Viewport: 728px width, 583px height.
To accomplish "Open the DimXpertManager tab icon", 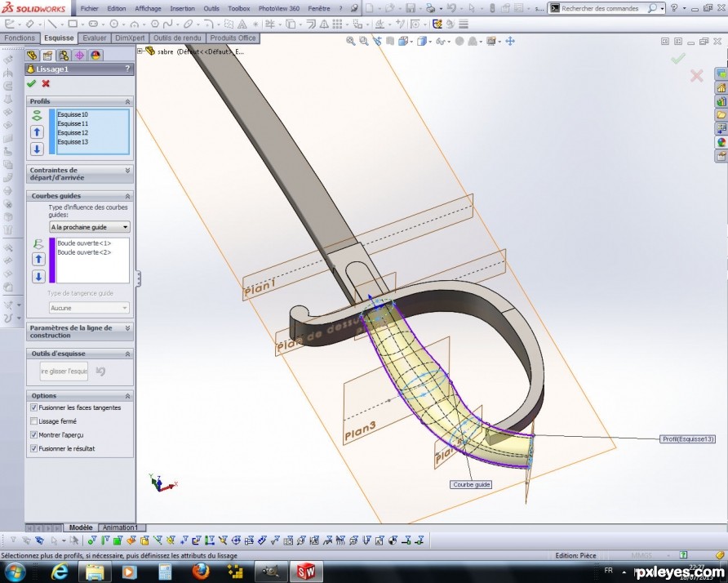I will tap(79, 56).
